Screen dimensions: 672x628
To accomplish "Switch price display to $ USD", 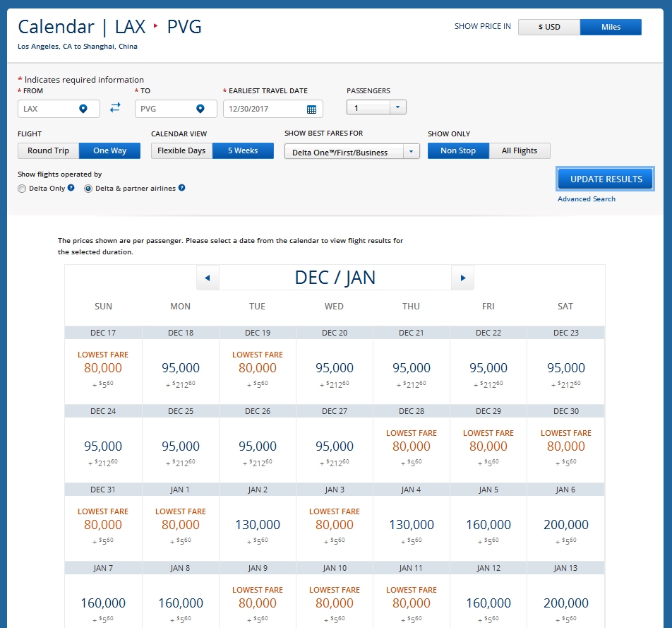I will 548,27.
